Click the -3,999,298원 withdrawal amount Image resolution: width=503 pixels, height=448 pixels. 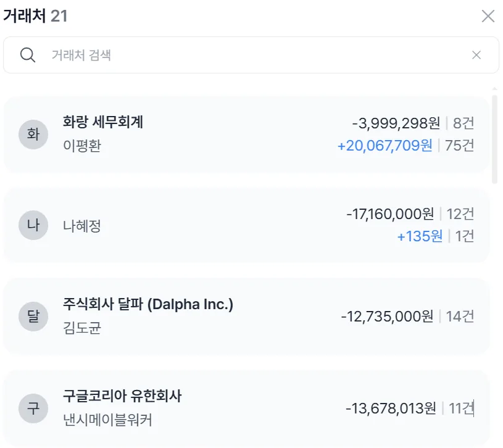click(x=396, y=123)
